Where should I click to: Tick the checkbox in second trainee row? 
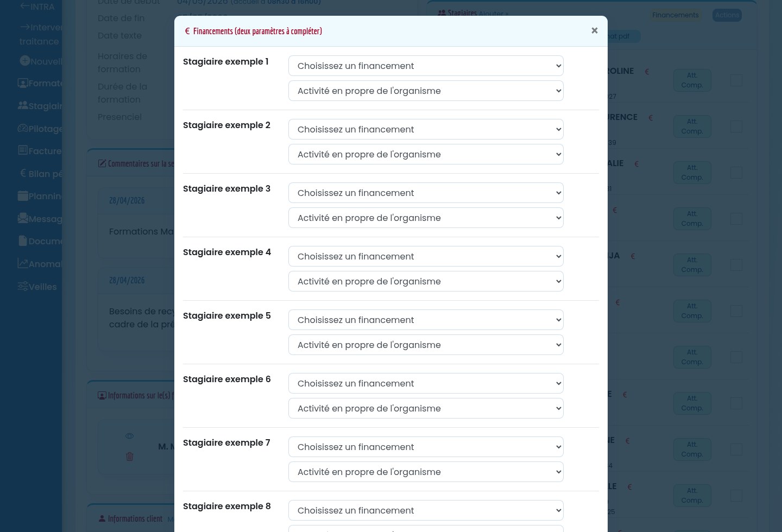point(736,126)
